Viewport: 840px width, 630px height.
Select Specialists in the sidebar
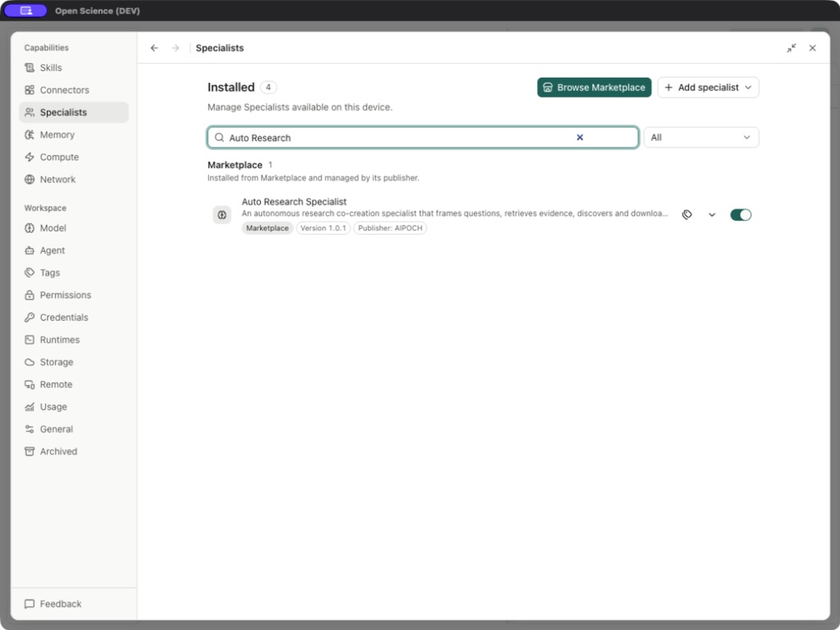pos(74,112)
